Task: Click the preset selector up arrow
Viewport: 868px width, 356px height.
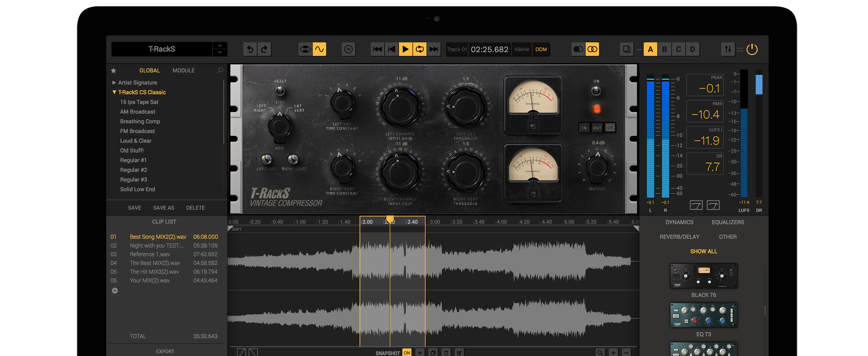Action: pos(220,46)
